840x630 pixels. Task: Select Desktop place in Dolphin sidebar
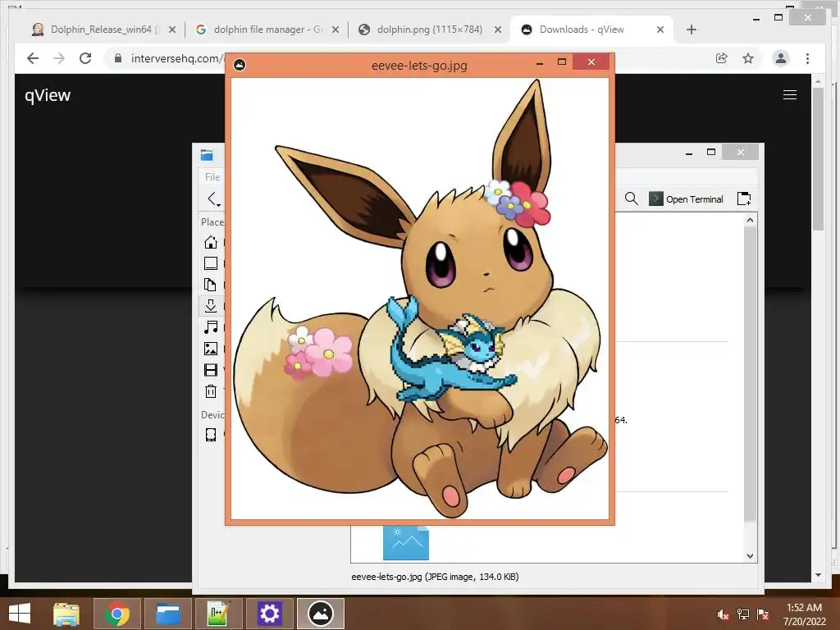[x=211, y=263]
